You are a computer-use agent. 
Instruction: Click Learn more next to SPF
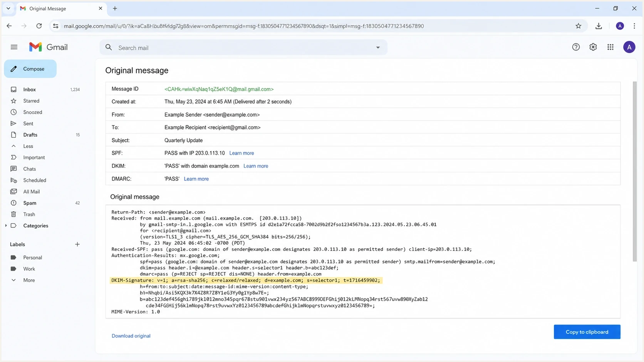241,153
